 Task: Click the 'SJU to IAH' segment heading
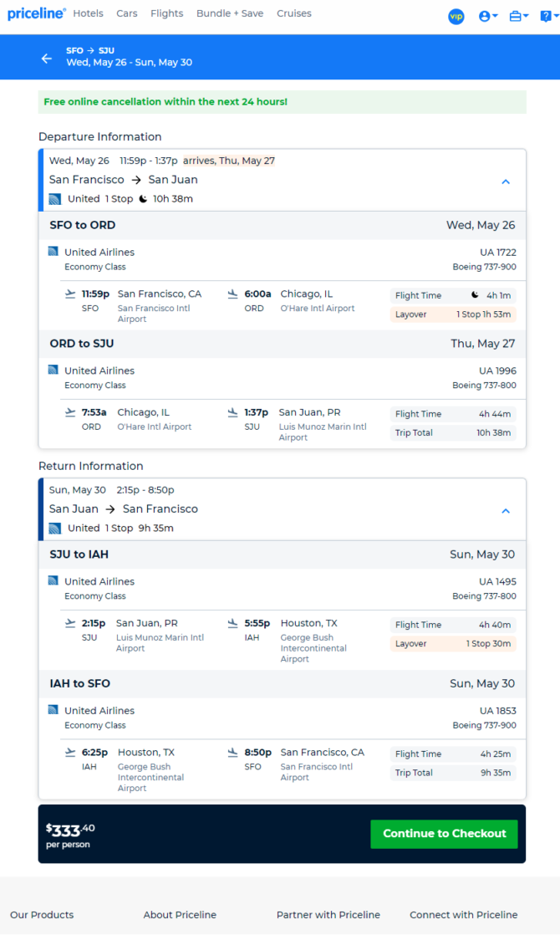tap(79, 554)
